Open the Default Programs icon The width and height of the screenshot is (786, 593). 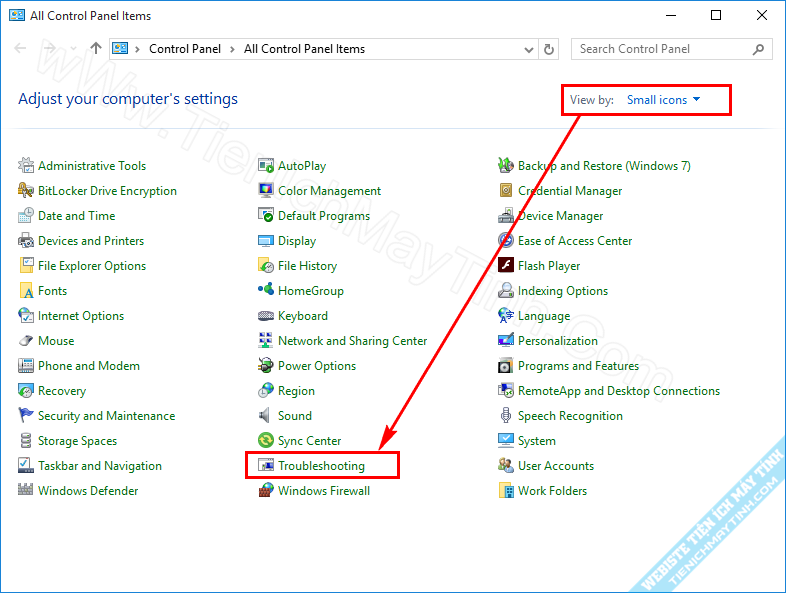point(266,216)
